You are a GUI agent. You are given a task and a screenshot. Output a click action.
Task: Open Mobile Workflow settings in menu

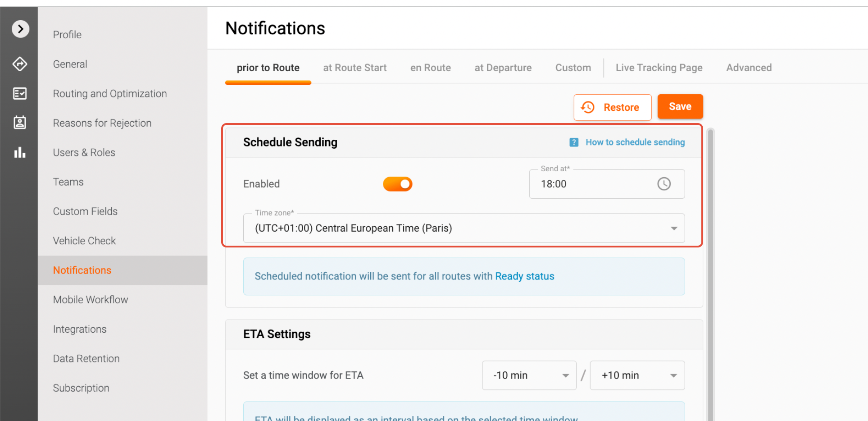tap(91, 300)
